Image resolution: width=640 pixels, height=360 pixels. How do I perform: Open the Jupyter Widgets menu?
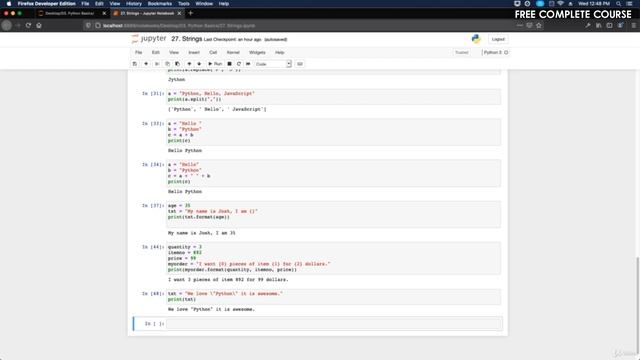point(257,53)
